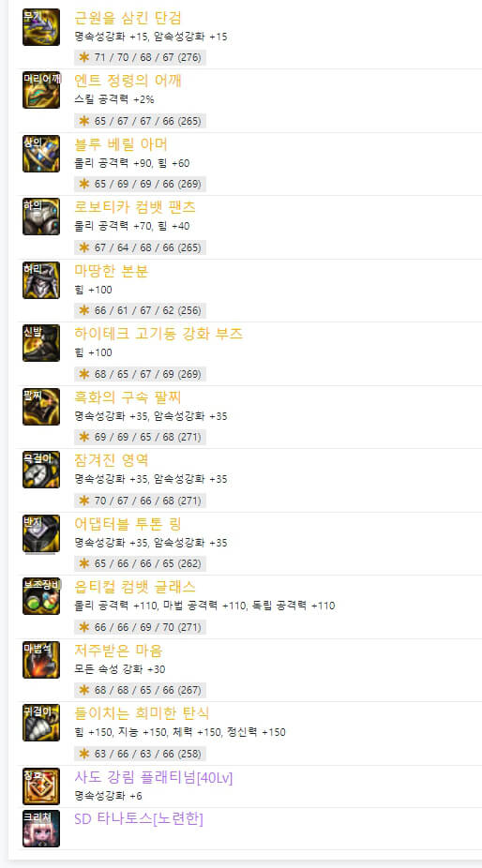Click the shoulder slot icon (머리어깨)
Image resolution: width=482 pixels, height=868 pixels.
click(x=41, y=90)
